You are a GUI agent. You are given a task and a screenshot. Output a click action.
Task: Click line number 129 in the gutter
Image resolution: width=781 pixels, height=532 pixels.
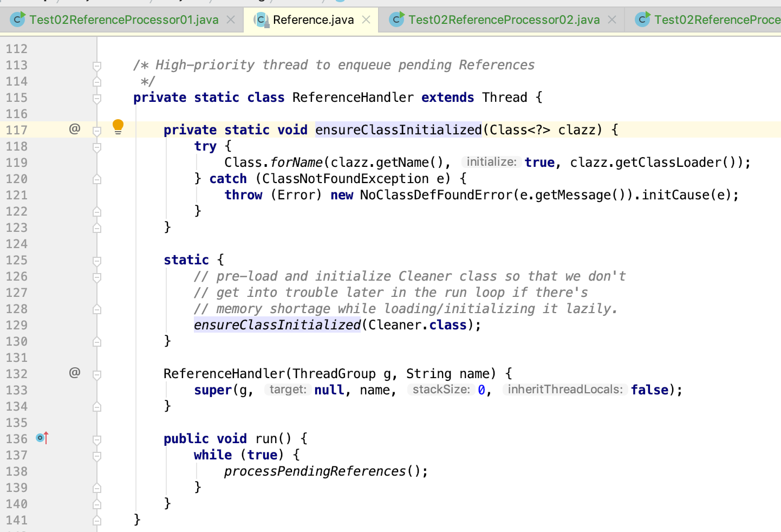16,325
